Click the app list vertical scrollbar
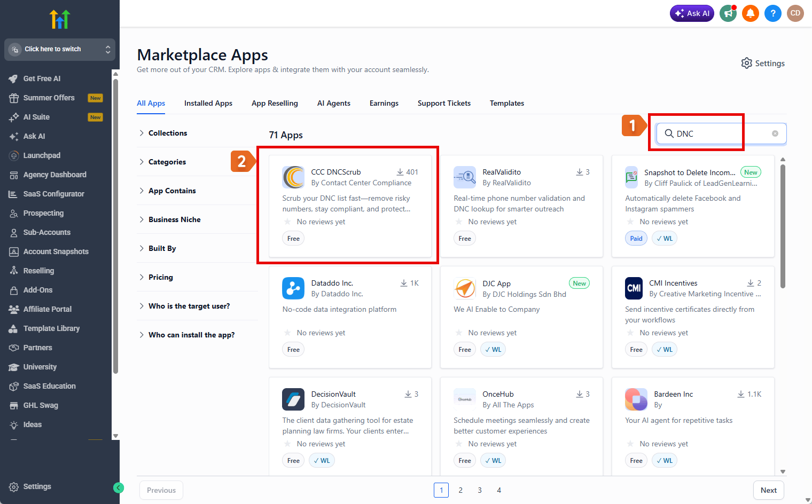 click(x=783, y=226)
